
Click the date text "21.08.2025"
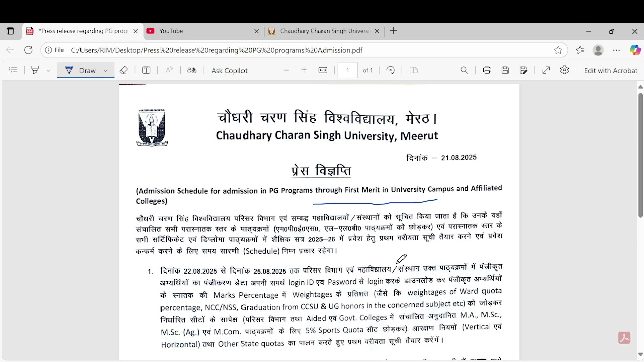pos(459,157)
